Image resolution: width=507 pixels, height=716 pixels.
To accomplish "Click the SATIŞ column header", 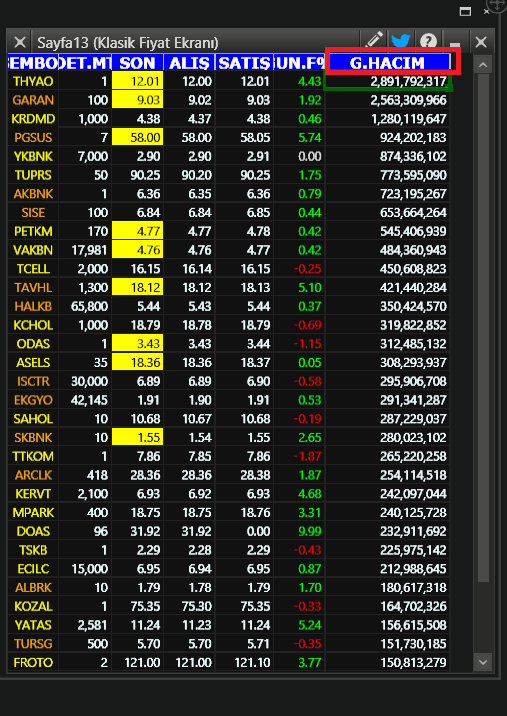I will pos(244,63).
